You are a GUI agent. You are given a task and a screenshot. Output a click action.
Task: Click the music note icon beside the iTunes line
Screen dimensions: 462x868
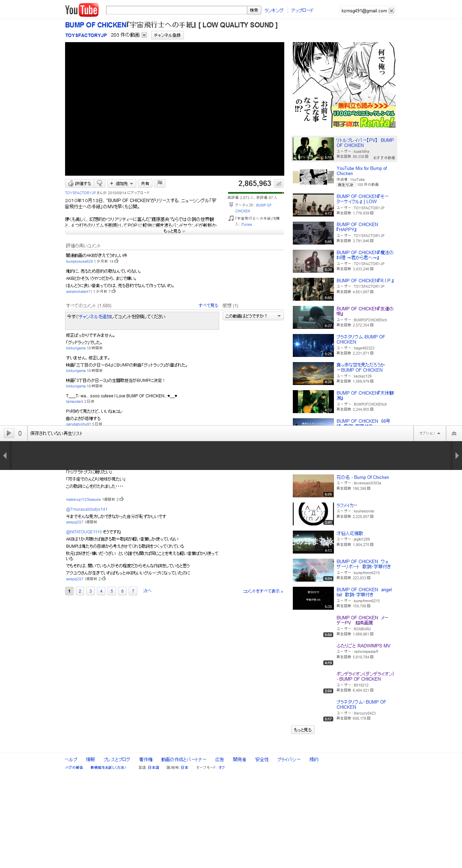tap(231, 218)
